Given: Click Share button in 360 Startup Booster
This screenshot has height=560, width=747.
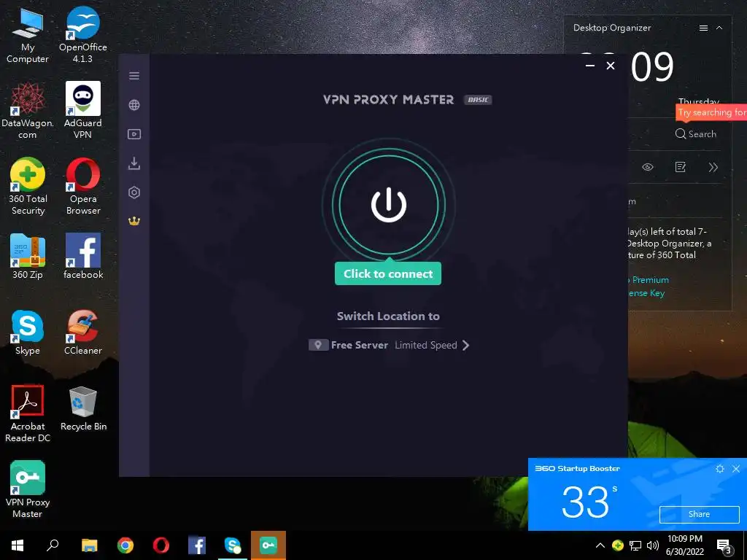Looking at the screenshot, I should 699,514.
